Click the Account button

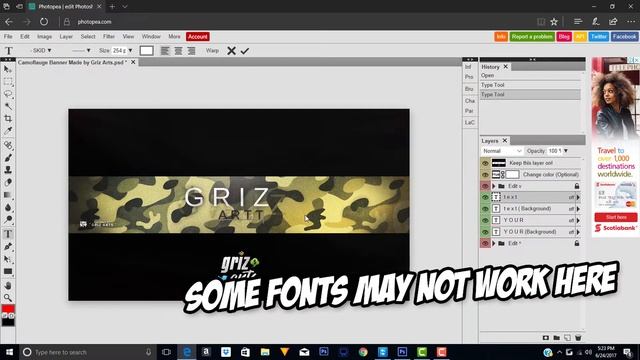click(x=198, y=36)
